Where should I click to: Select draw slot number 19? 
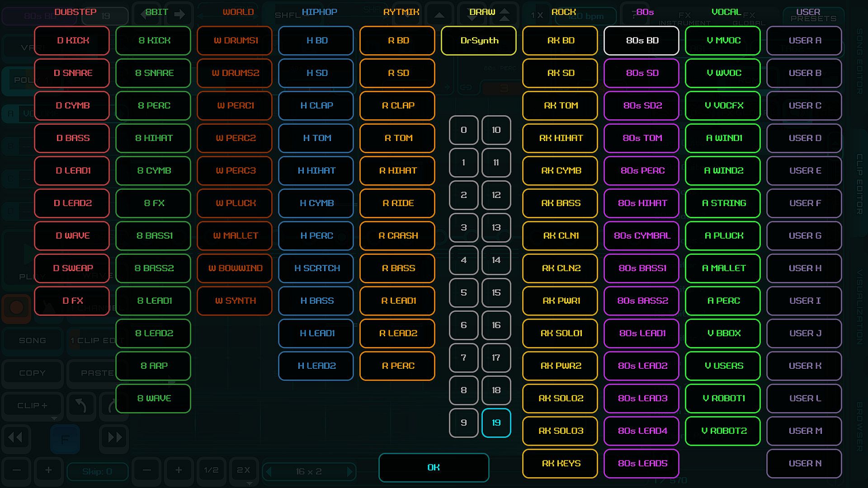point(496,423)
